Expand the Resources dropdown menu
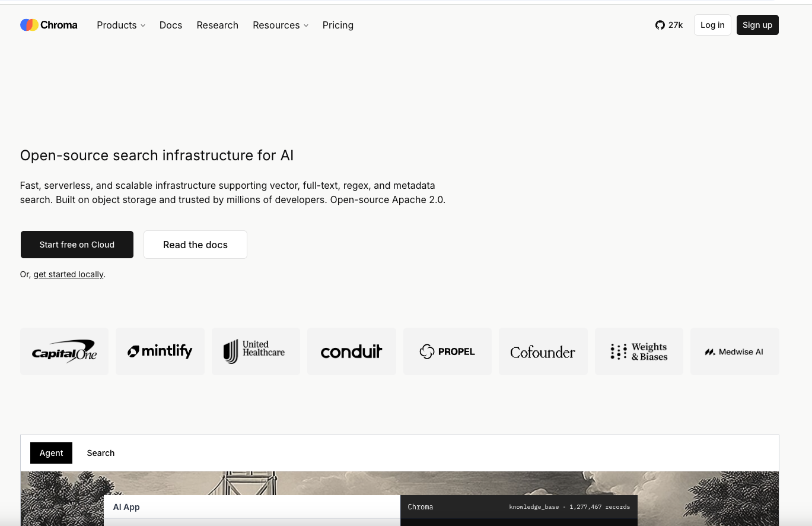This screenshot has height=526, width=812. [281, 25]
